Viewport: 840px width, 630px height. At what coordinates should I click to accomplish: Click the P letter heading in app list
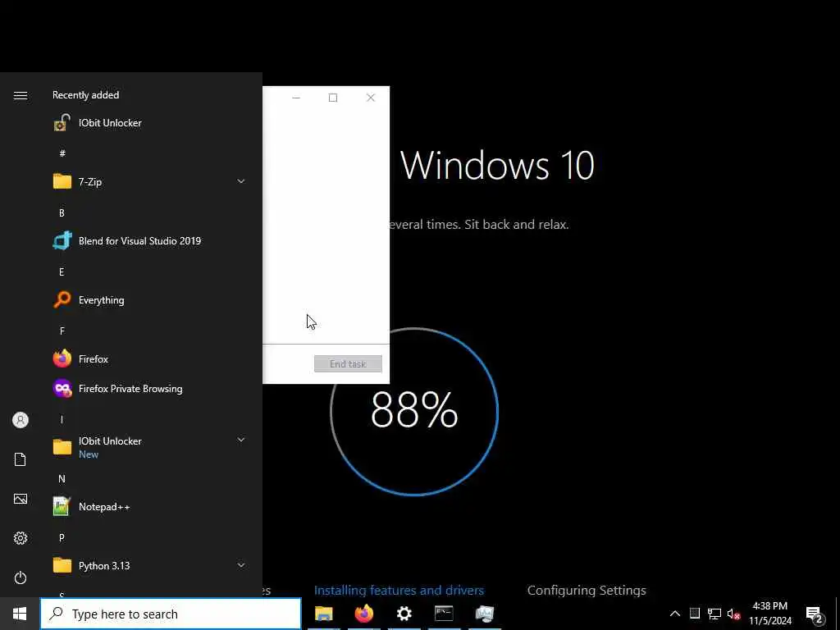coord(62,538)
